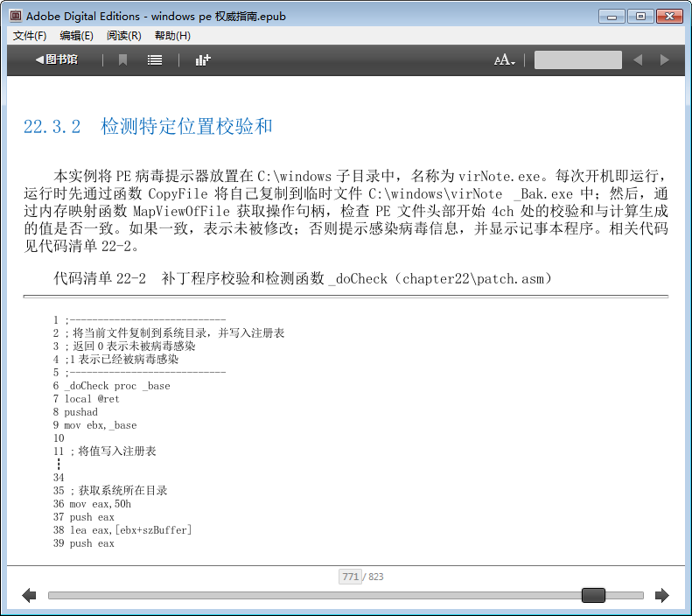The height and width of the screenshot is (616, 692).
Task: Open the 编辑(E) menu
Action: 76,36
